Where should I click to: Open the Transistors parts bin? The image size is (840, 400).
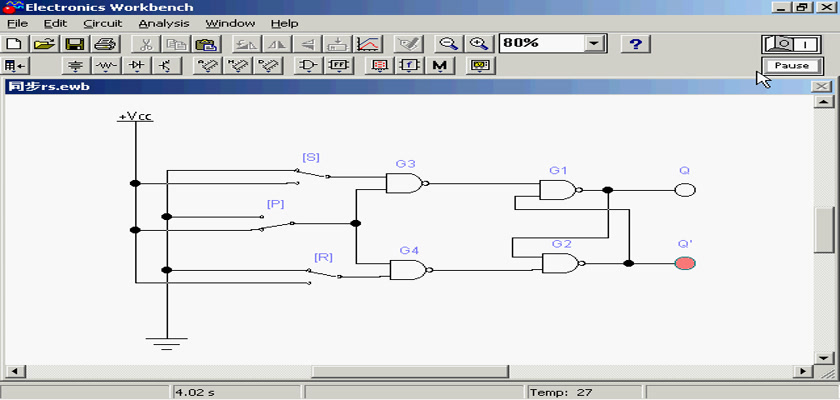pyautogui.click(x=166, y=66)
